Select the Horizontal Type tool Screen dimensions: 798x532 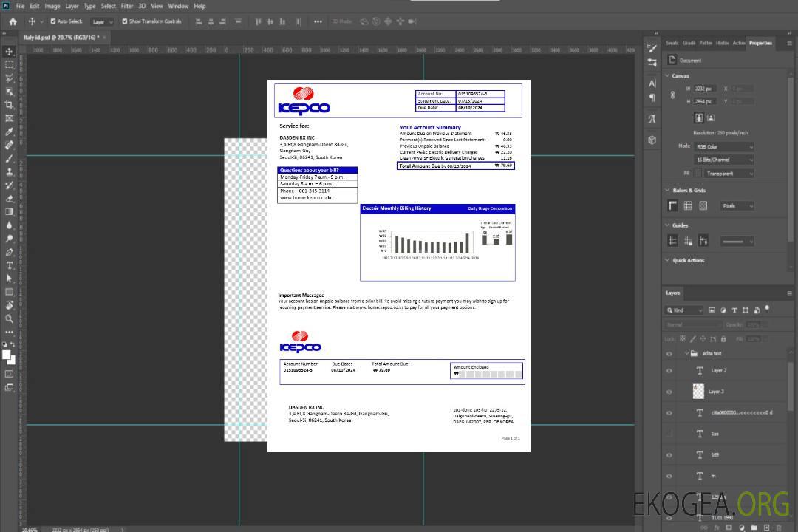[9, 265]
